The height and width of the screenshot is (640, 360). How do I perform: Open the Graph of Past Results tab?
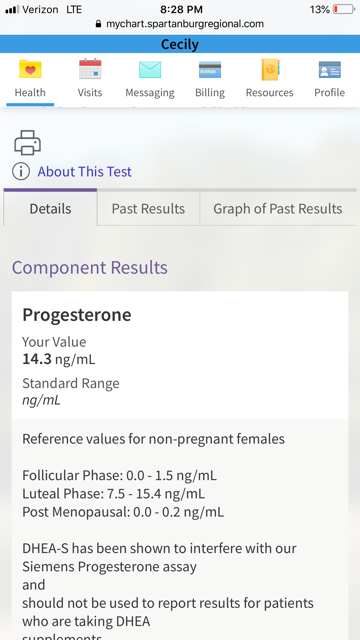(278, 209)
